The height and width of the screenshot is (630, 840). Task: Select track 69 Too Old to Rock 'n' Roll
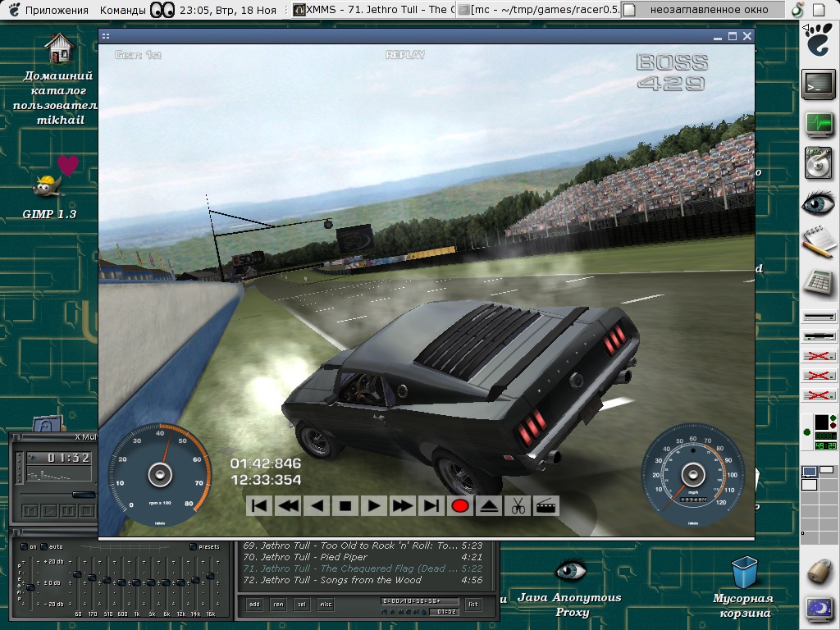tap(363, 546)
